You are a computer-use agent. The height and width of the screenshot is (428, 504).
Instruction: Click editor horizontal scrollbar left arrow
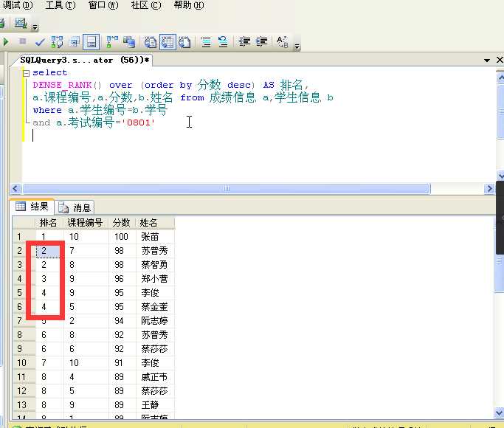(x=15, y=188)
